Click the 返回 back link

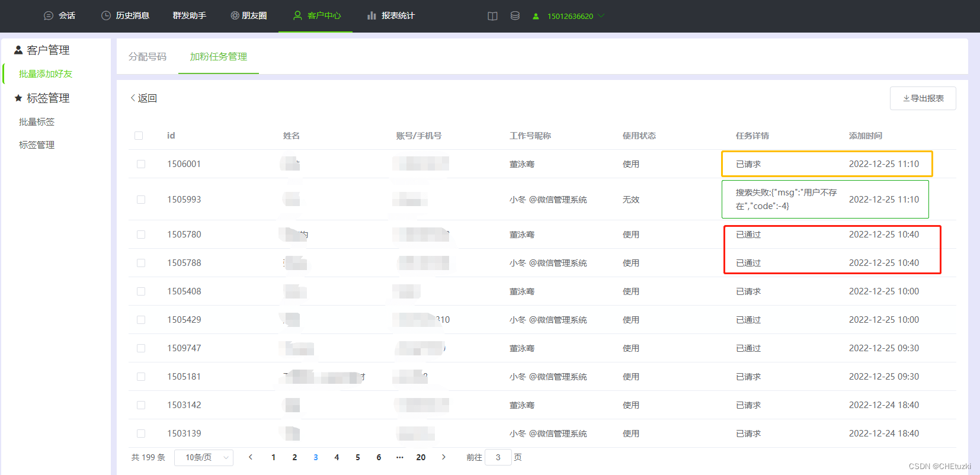tap(143, 98)
